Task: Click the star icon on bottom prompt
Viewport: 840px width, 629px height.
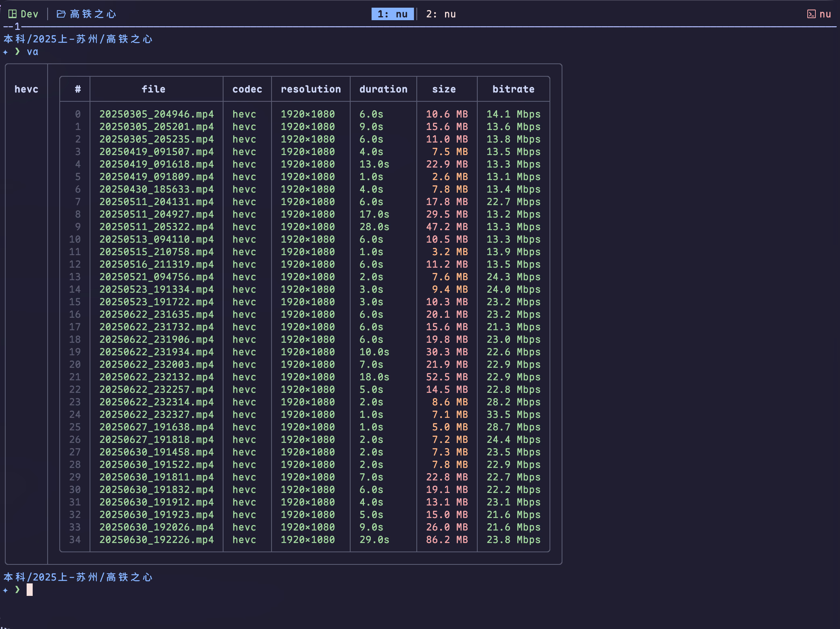Action: coord(5,590)
